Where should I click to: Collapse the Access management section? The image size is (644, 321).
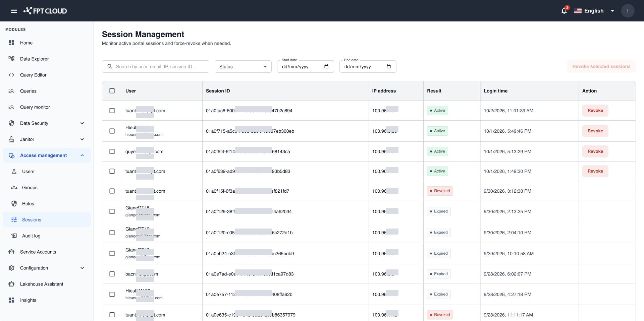[x=47, y=155]
